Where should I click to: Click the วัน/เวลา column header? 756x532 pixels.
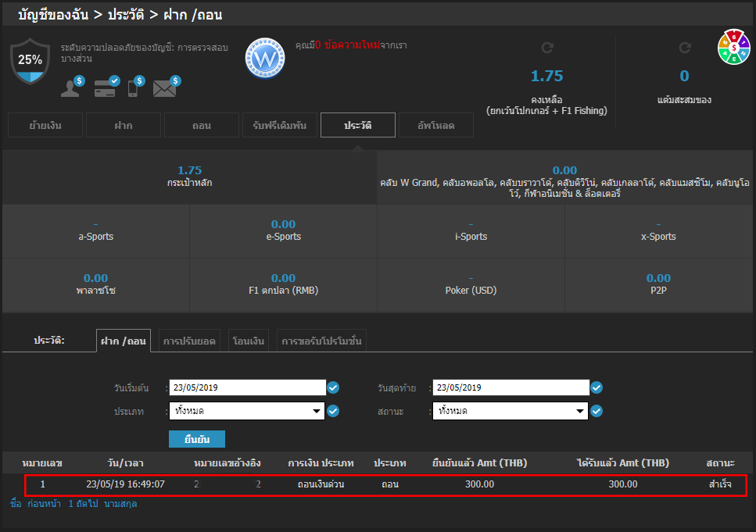[x=125, y=463]
